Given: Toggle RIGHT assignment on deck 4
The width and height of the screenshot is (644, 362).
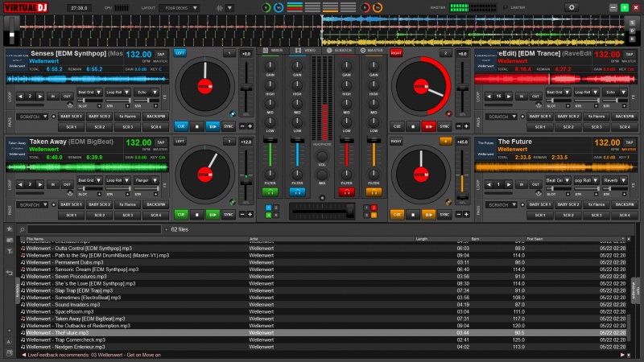Looking at the screenshot, I should click(x=396, y=142).
